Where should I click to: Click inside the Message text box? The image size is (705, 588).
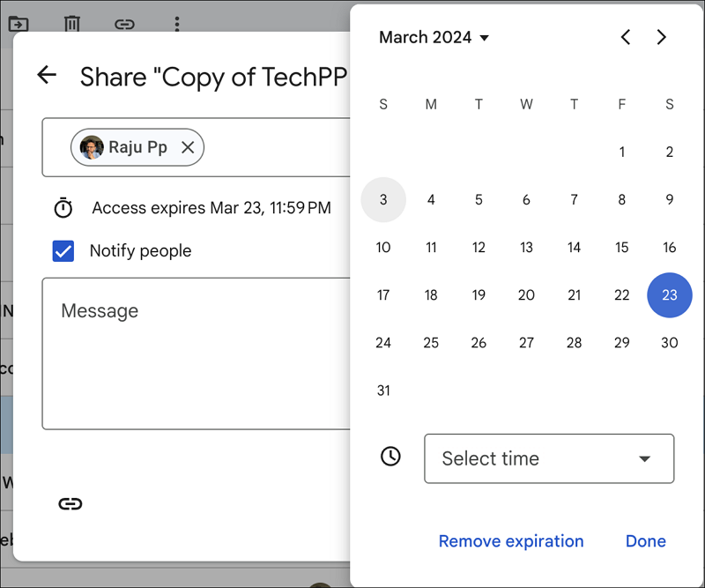pos(196,353)
